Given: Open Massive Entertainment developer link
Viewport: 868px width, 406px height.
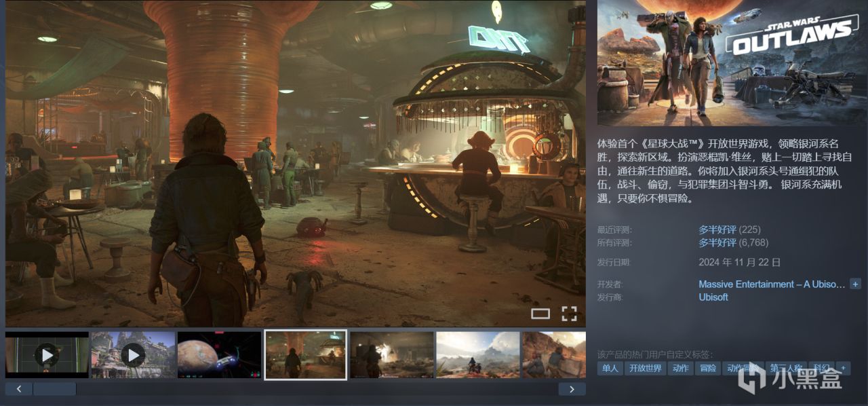Looking at the screenshot, I should tap(772, 284).
